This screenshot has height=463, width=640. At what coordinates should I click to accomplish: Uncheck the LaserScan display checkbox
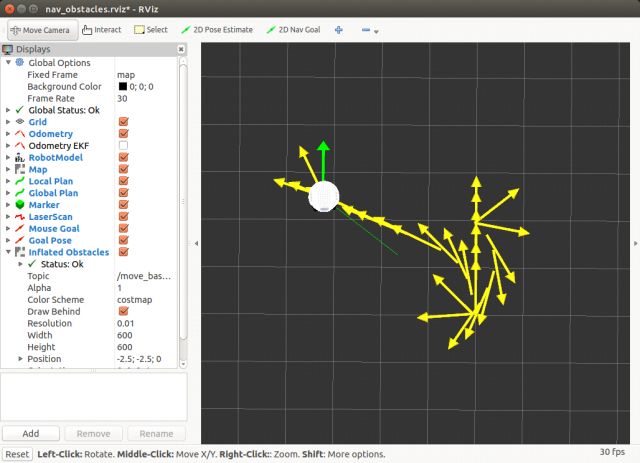coord(123,217)
